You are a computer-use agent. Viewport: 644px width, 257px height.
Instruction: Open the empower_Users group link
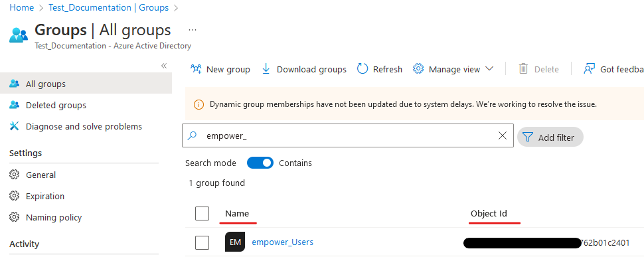[x=283, y=242]
